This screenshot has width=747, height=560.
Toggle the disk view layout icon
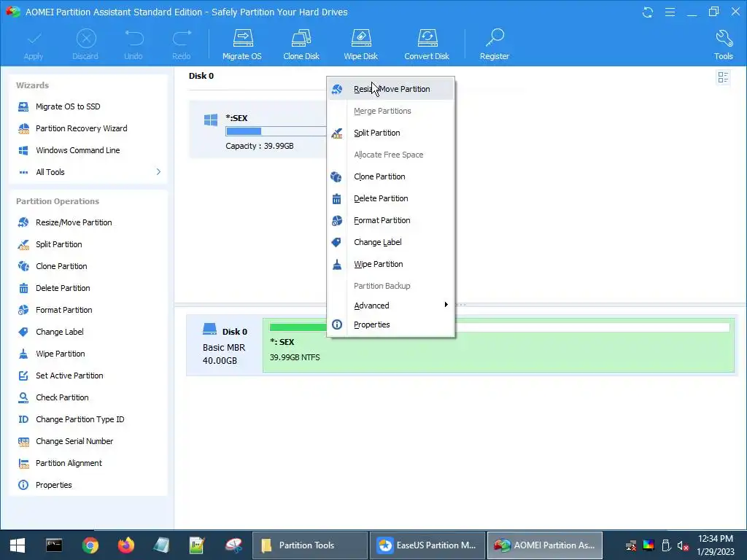(723, 77)
